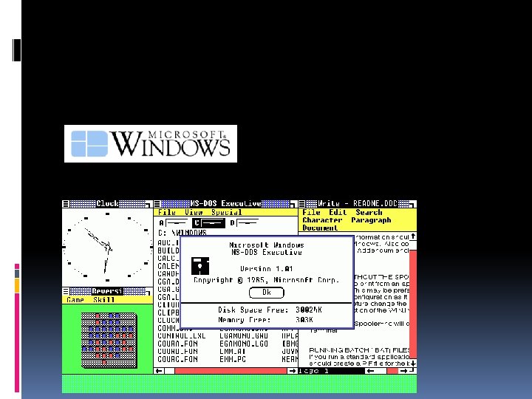The image size is (532, 399).
Task: Click the MS-DOS Executive zoom box icon
Action: (x=293, y=204)
